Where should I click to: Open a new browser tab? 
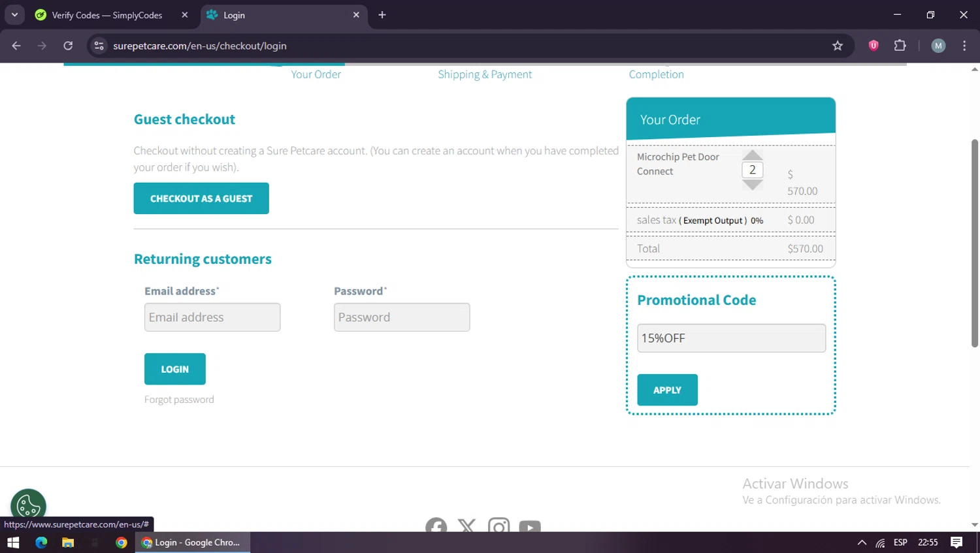[382, 15]
